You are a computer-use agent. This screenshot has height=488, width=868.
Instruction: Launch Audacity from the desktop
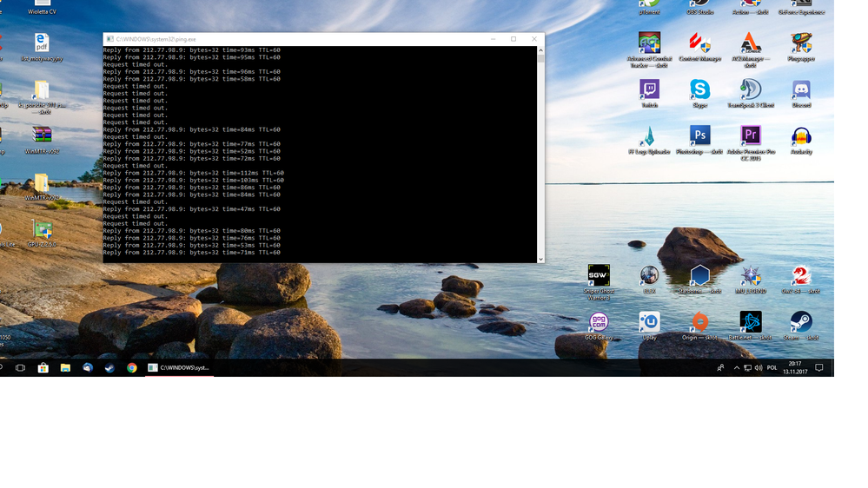pos(801,136)
